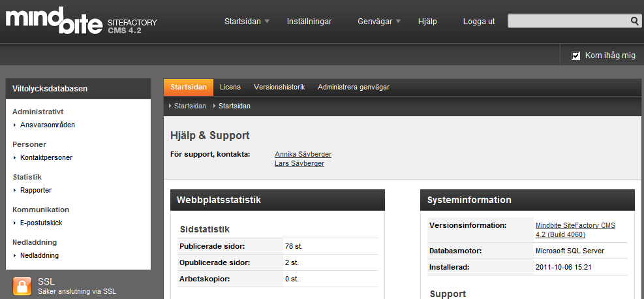
Task: Open Startsidan in the top navigation
Action: click(242, 22)
